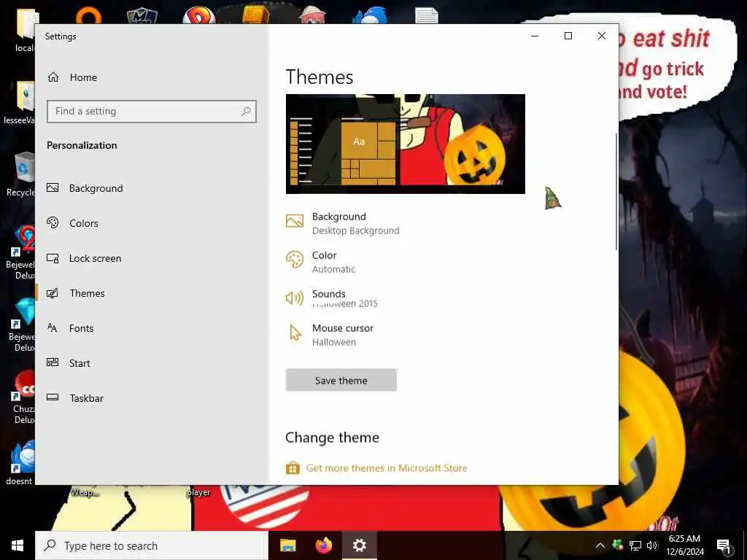Click the Change theme heading
The image size is (747, 560).
(x=332, y=437)
